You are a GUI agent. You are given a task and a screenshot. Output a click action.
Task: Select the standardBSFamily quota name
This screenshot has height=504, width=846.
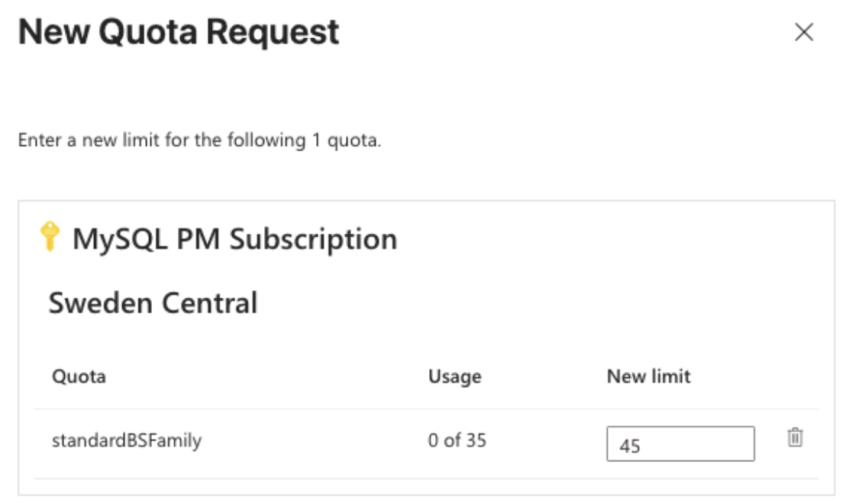point(127,441)
